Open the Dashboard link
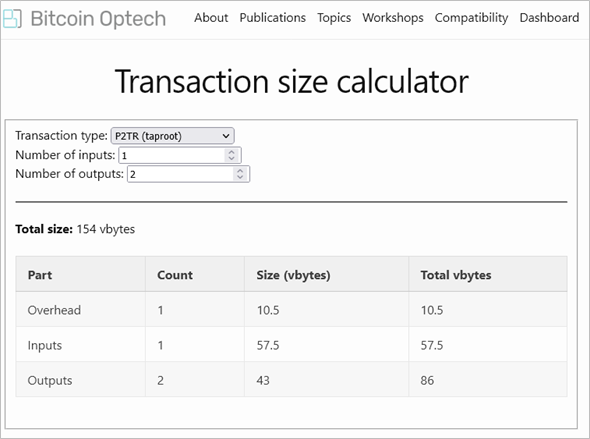 [x=549, y=18]
